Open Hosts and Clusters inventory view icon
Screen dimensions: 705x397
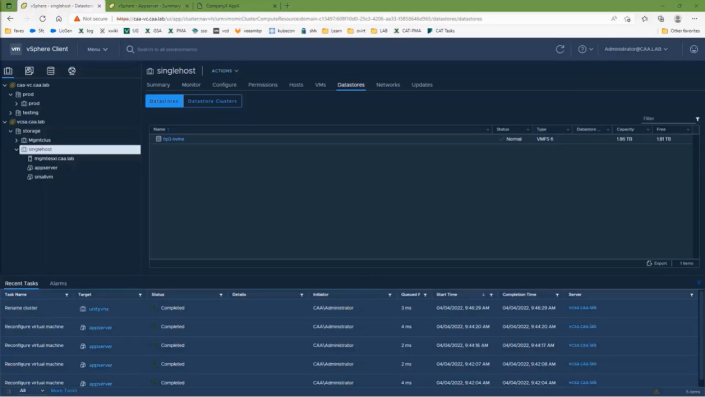point(8,71)
